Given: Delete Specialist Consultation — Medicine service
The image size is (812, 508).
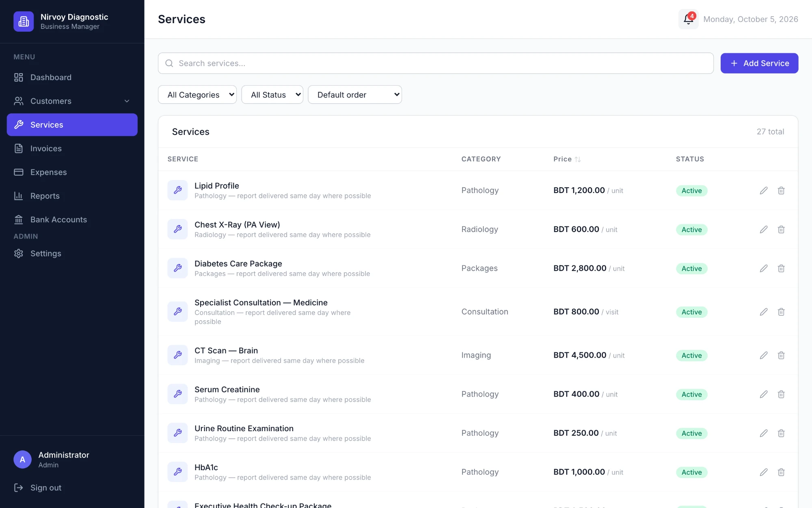Looking at the screenshot, I should (781, 312).
